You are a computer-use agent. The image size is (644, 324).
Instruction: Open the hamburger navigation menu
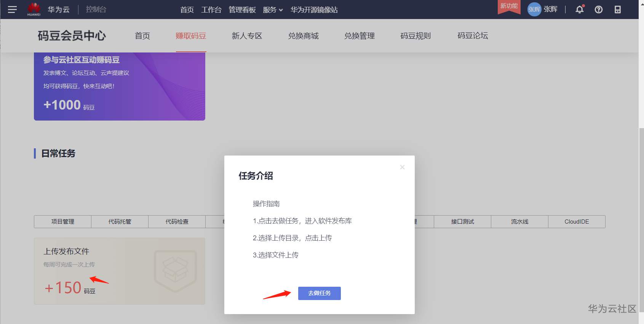pos(12,10)
